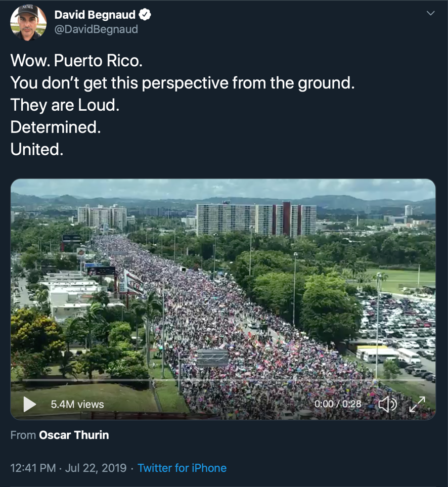The height and width of the screenshot is (487, 448).
Task: Mute the video with the speaker icon
Action: (x=387, y=405)
